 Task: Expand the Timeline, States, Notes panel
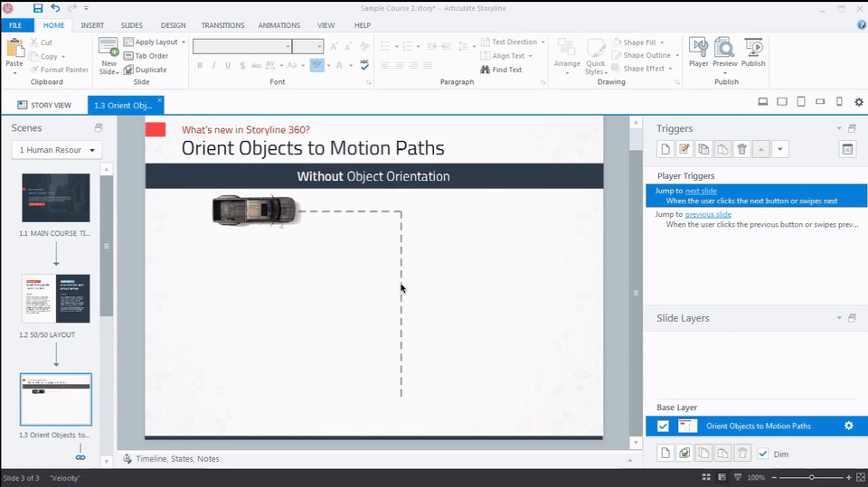630,459
